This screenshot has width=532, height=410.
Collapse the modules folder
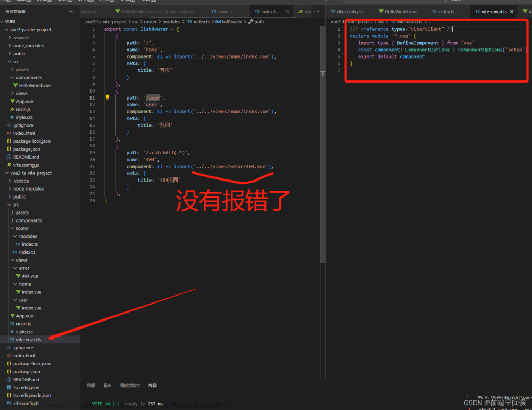[x=15, y=236]
